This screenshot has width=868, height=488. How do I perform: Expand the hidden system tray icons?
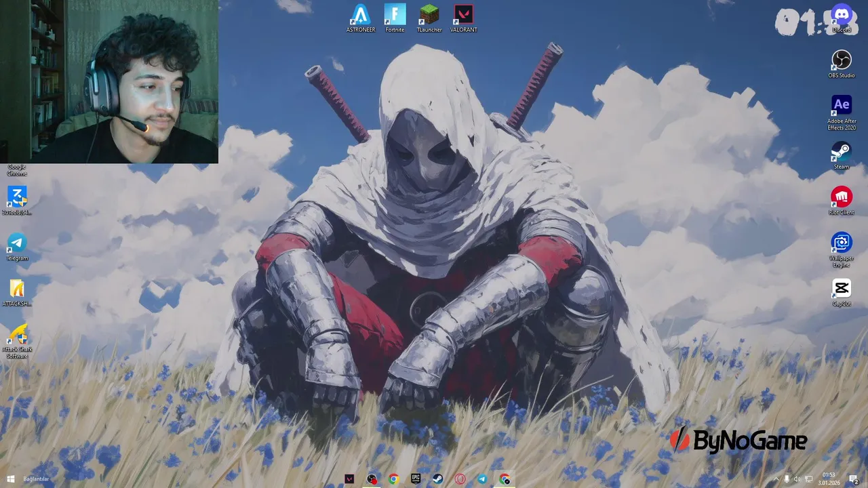(776, 479)
